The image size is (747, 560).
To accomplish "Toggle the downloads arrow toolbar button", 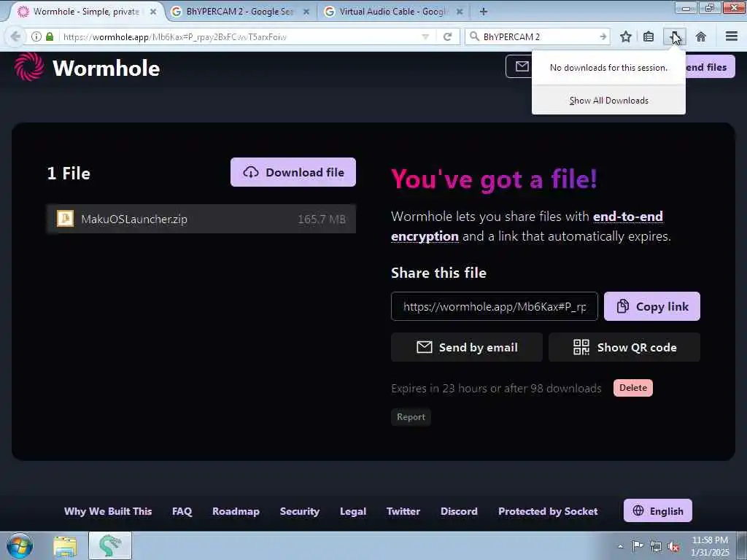I will tap(675, 36).
